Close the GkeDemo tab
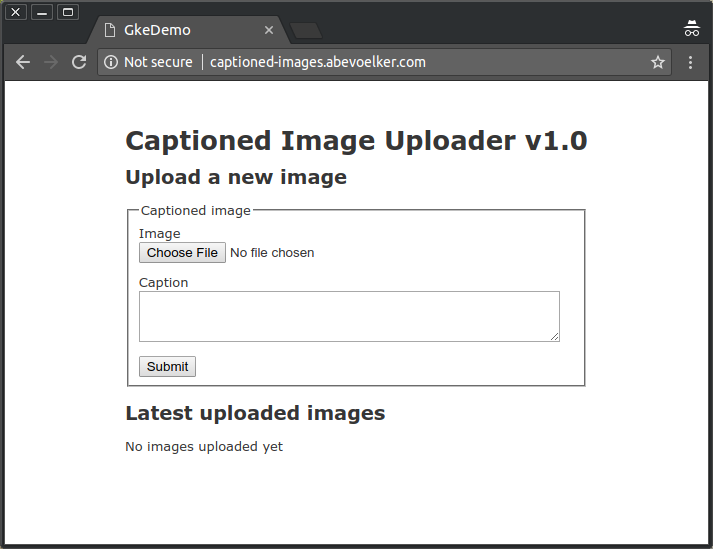 coord(269,30)
